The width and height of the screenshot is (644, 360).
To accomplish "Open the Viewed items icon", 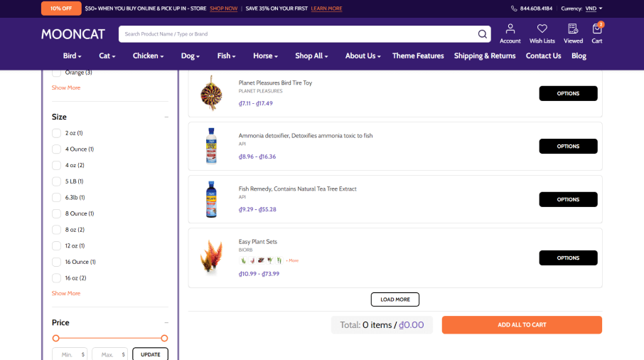I will click(573, 28).
